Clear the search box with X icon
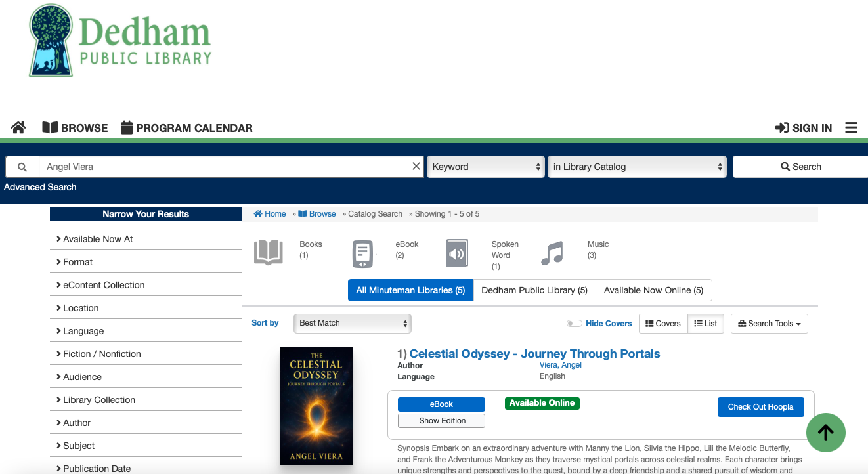Screen dimensions: 868x474 416,167
